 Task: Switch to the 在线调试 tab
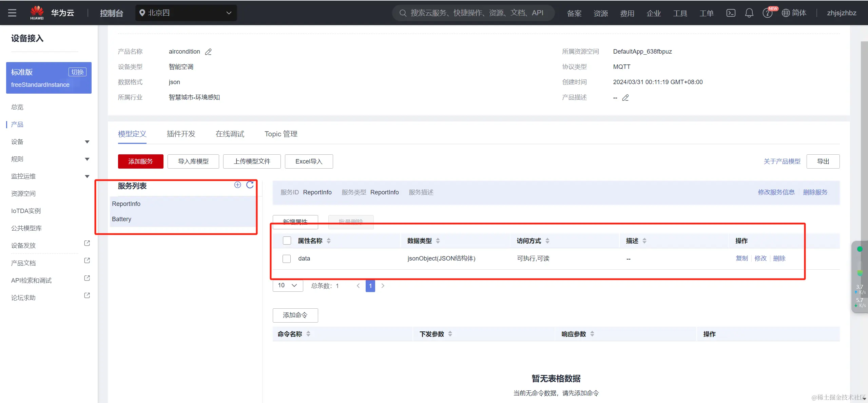[x=230, y=134]
